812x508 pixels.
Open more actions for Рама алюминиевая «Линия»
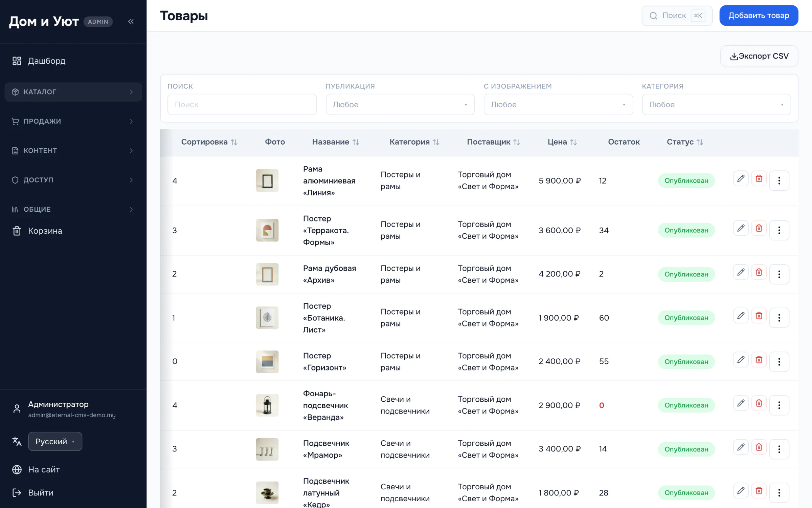coord(779,181)
